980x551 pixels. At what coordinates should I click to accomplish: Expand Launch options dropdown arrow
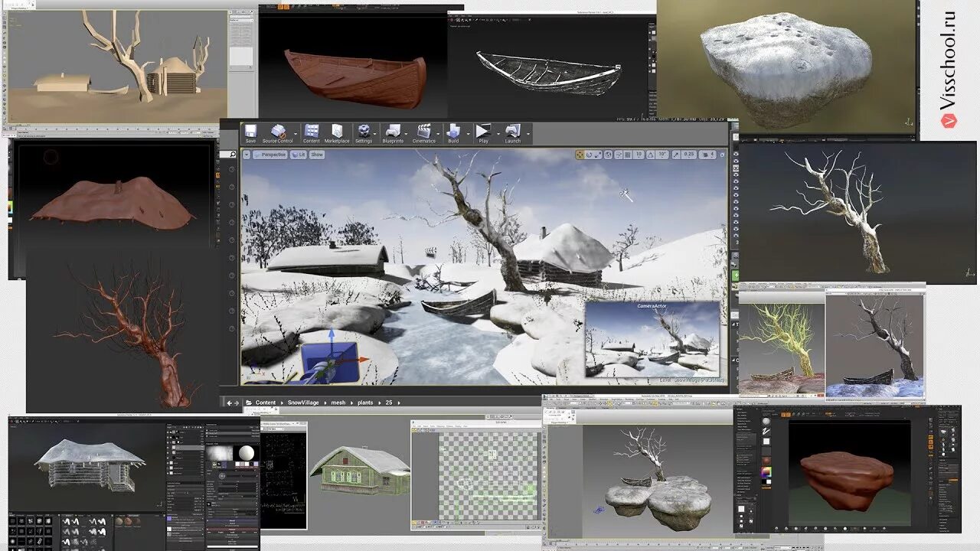coord(528,134)
